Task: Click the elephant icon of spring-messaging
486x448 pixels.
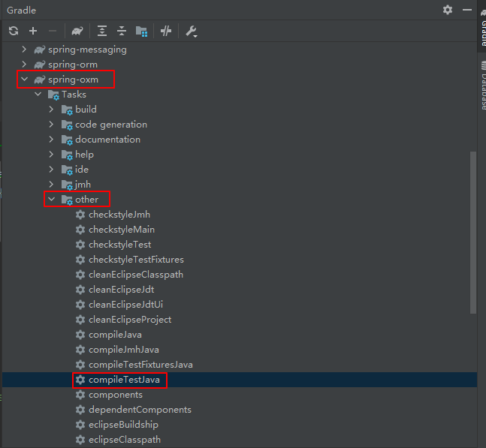Action: 40,50
